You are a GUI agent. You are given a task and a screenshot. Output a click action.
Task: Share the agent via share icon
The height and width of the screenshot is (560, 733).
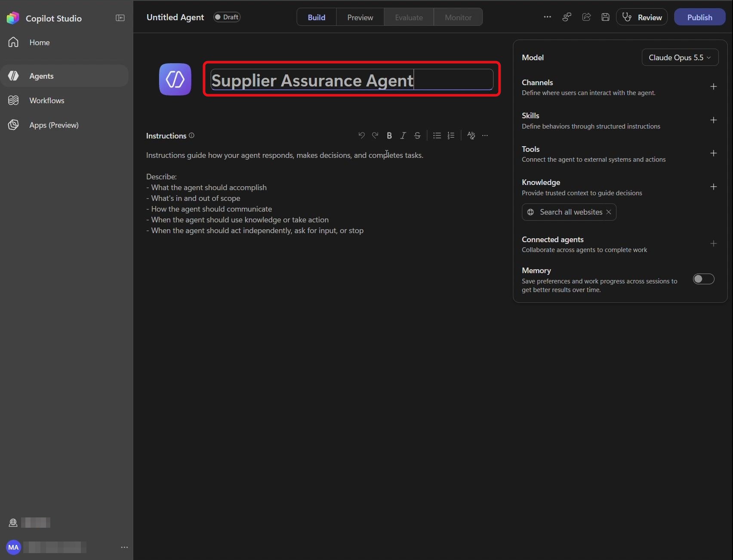[x=586, y=17]
